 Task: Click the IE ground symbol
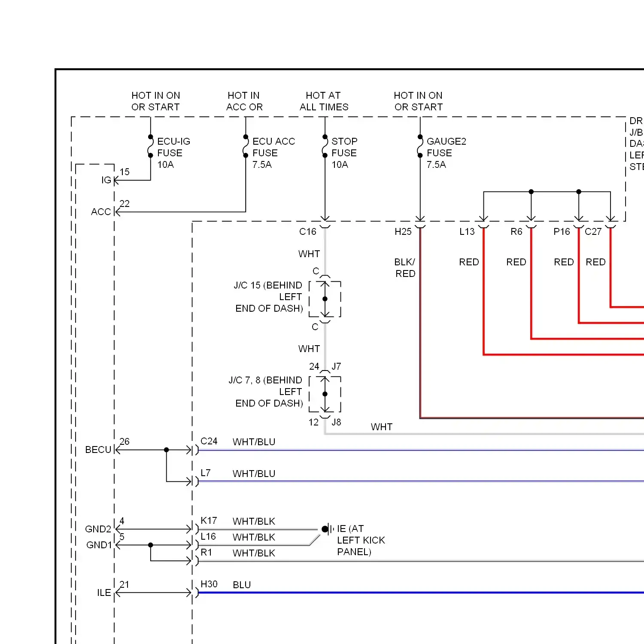point(328,529)
